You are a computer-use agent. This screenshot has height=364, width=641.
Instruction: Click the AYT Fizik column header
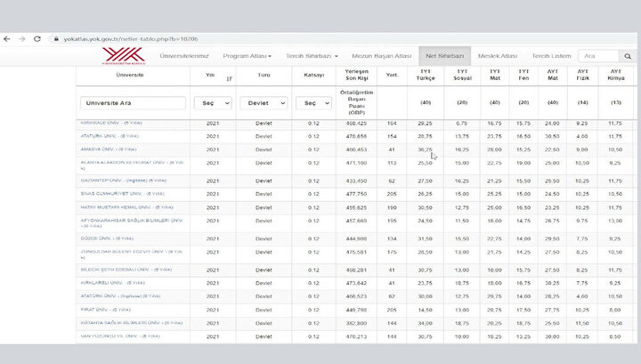click(x=582, y=75)
